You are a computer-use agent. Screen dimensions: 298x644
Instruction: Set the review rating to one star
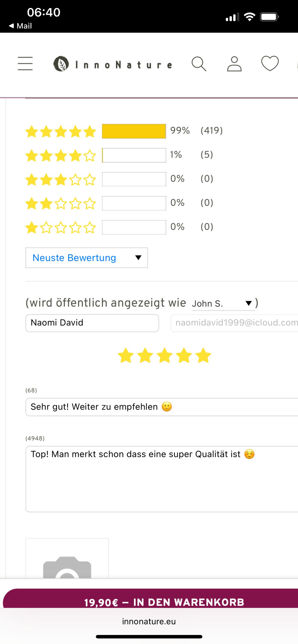126,356
